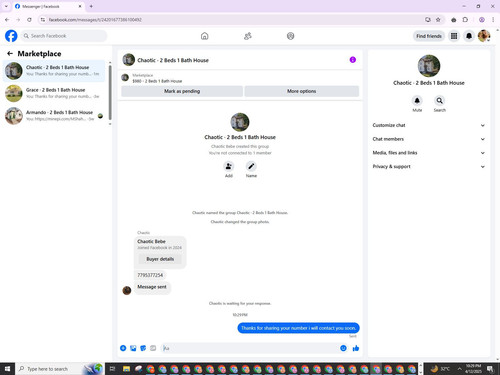Show hidden system tray icons

[459, 369]
